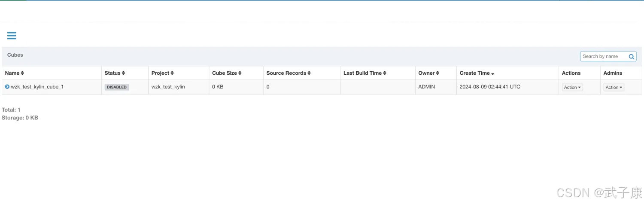Click the wzk_test_kylin project cell
644x204 pixels.
168,87
